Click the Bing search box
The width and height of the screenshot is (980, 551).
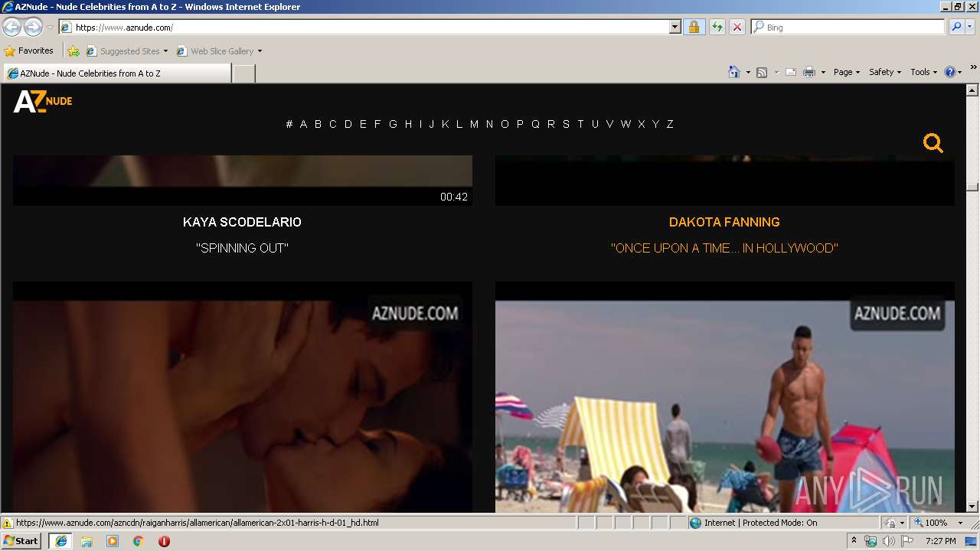pos(848,28)
